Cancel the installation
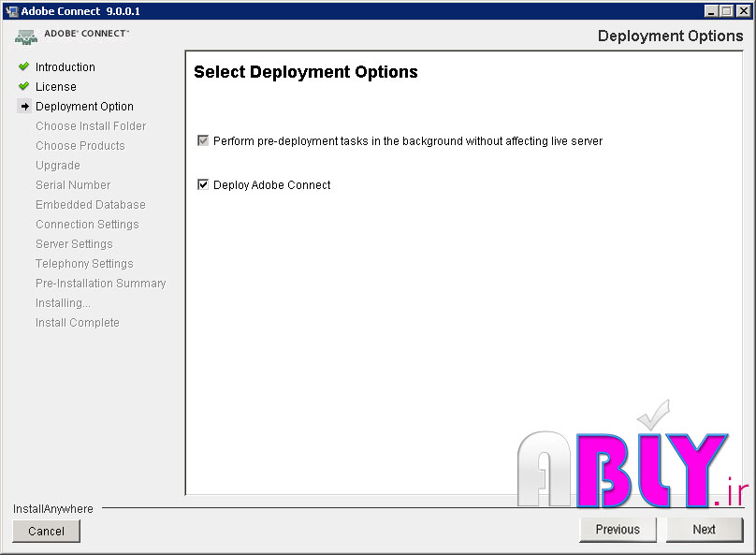Image resolution: width=756 pixels, height=555 pixels. pyautogui.click(x=46, y=531)
